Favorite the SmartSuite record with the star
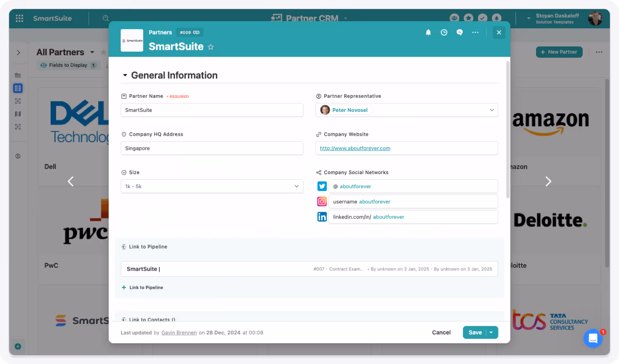Screen dimensions: 619x364 pos(211,47)
